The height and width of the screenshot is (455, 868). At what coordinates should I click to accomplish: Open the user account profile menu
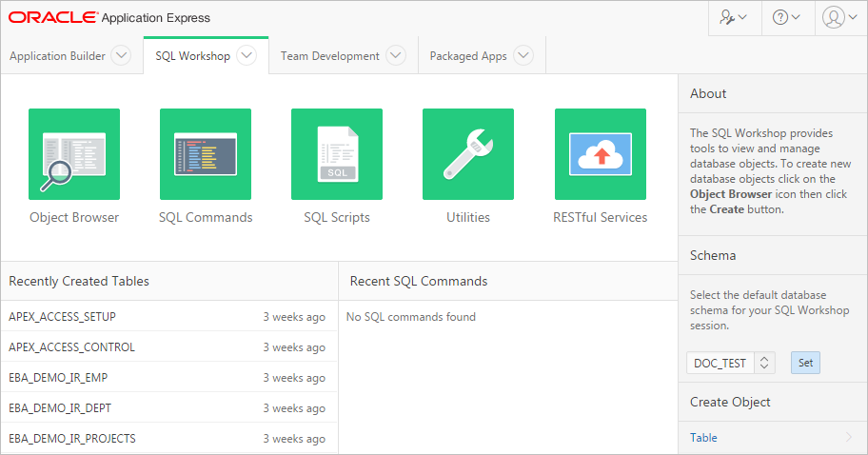tap(838, 17)
